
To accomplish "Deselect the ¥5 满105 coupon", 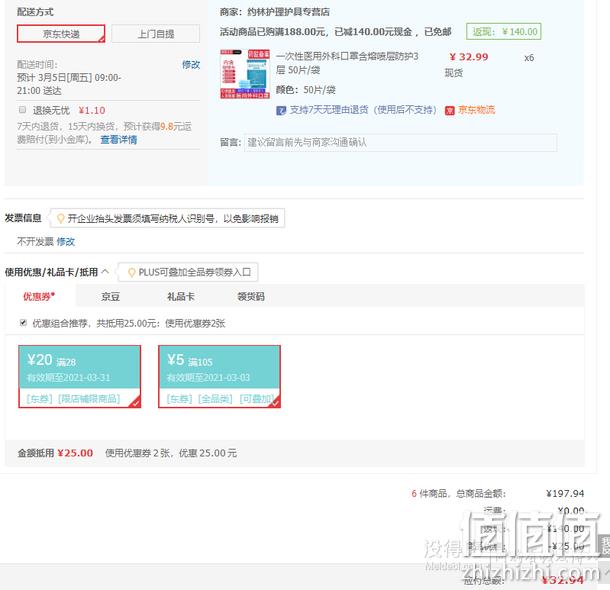I will 219,376.
